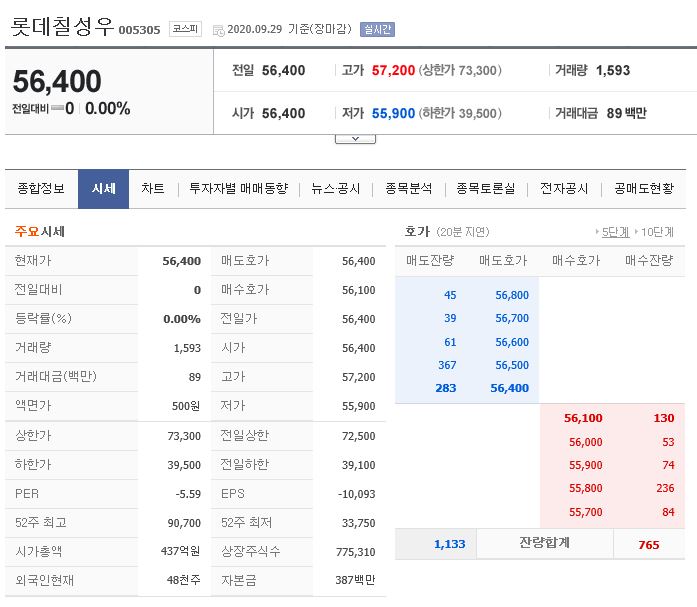Click 전일하한 value 39,100

point(359,465)
